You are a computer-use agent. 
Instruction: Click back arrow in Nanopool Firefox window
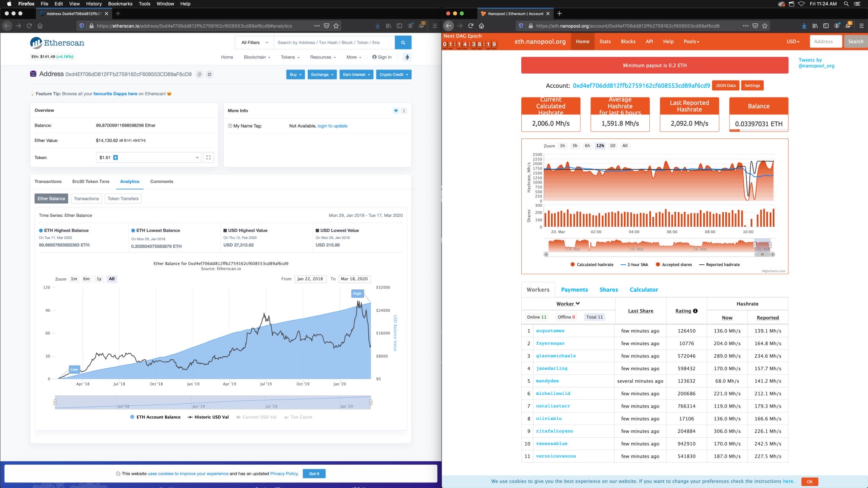449,26
